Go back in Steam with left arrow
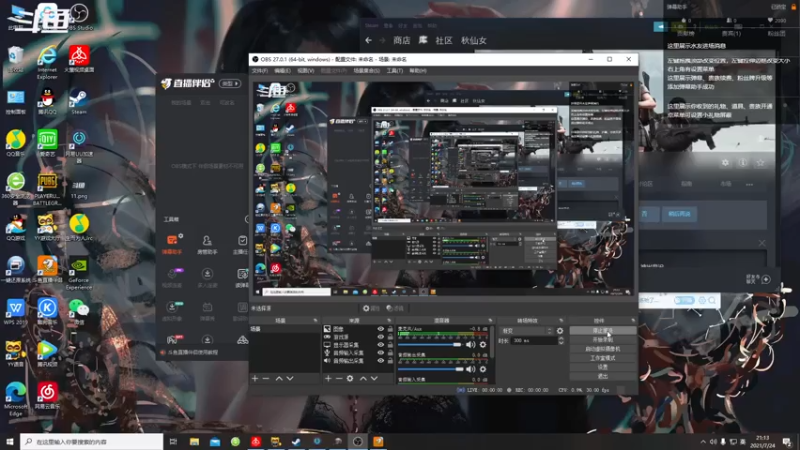The image size is (800, 450). (368, 40)
